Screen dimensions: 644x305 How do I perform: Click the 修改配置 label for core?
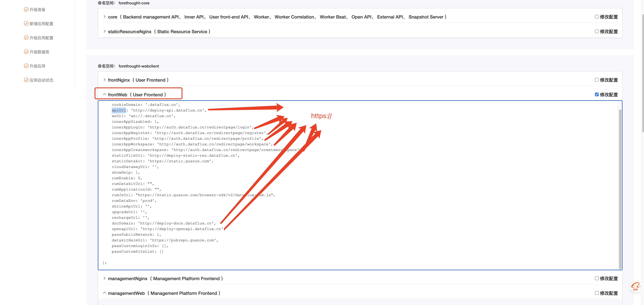(x=609, y=17)
